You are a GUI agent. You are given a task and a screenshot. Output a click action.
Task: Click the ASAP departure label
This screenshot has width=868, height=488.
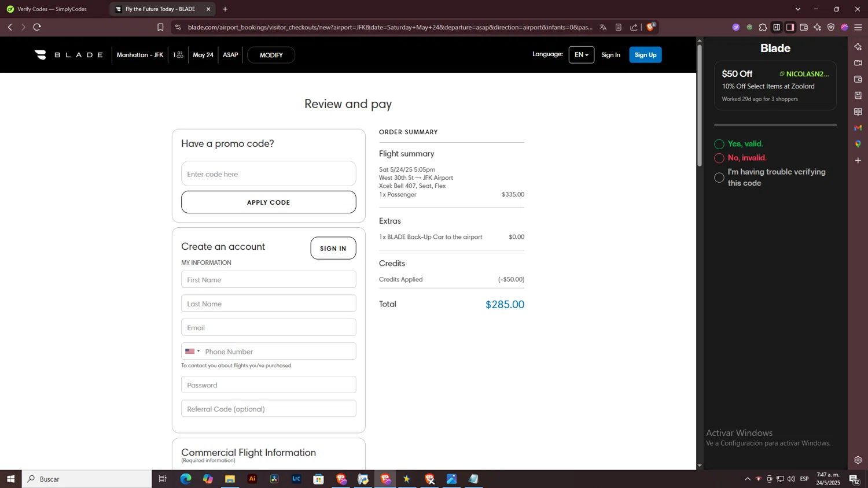(x=230, y=55)
